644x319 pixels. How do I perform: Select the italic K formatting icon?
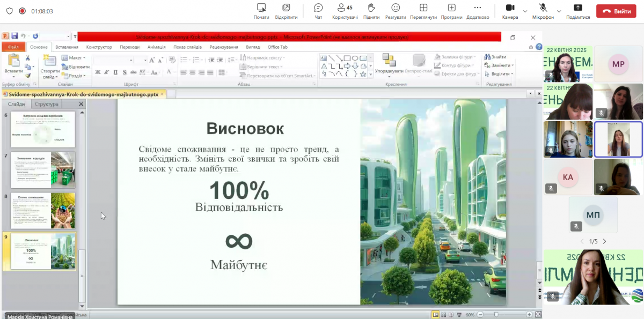[x=107, y=72]
